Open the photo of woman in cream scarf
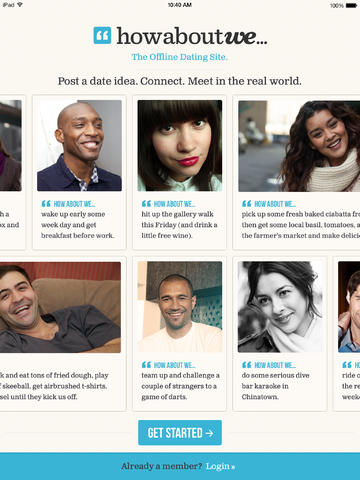The image size is (360, 480). click(299, 146)
